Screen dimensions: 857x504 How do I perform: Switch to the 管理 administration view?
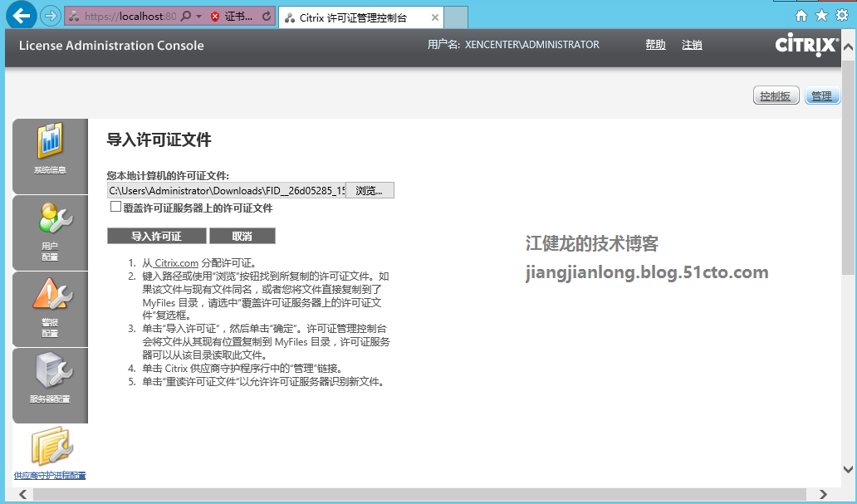(x=821, y=95)
